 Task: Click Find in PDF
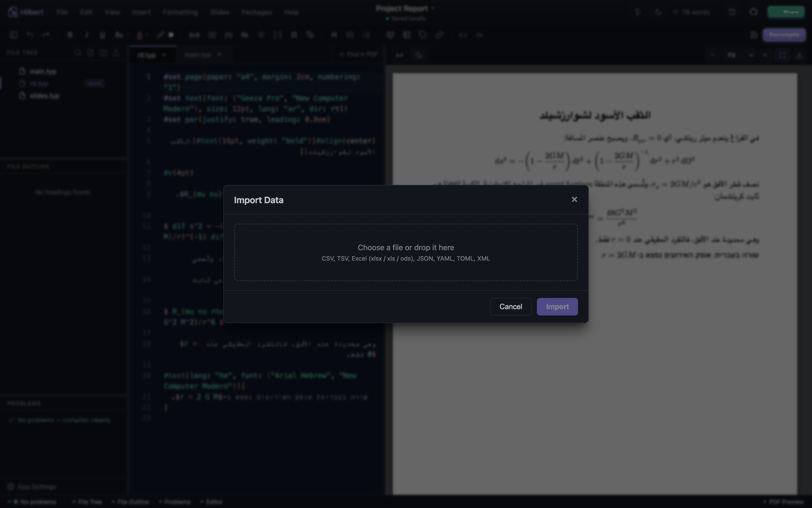358,54
